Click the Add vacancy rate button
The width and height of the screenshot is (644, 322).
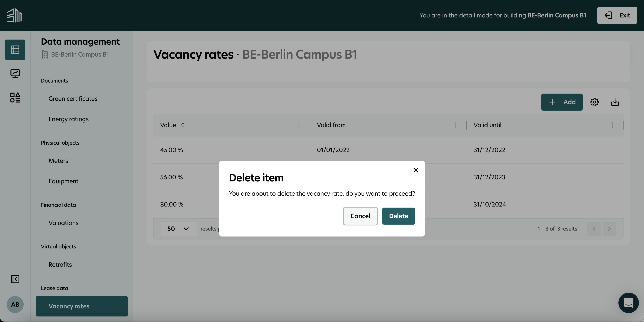coord(562,102)
